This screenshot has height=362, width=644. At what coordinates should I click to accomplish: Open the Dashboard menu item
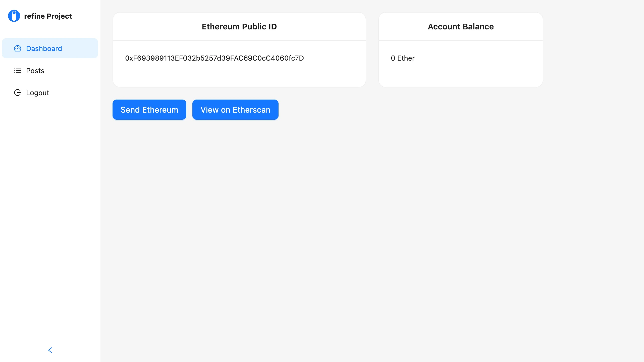click(44, 49)
